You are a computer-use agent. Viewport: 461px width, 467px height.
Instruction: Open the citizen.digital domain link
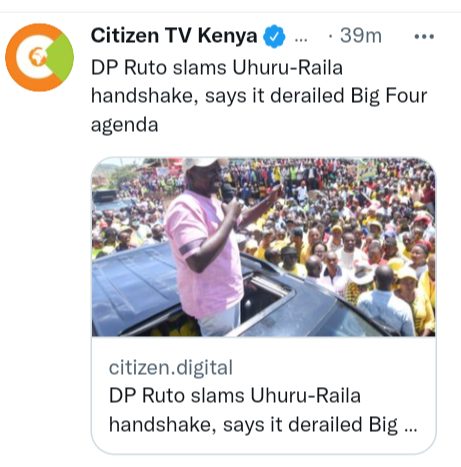click(x=171, y=367)
